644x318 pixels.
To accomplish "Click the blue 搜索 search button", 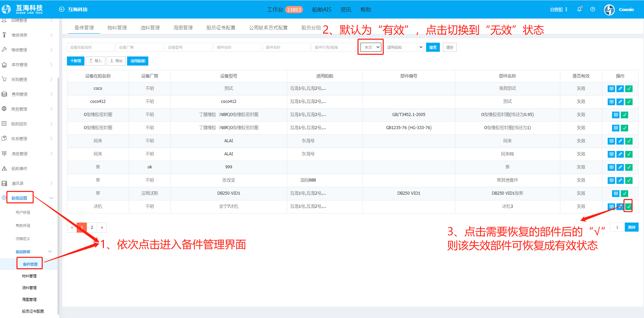I will (x=433, y=47).
